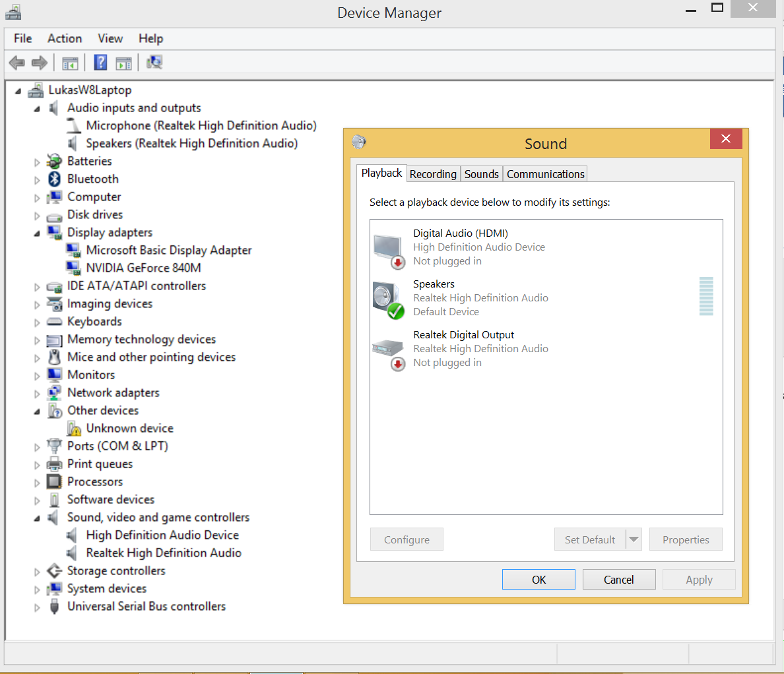The height and width of the screenshot is (674, 784).
Task: Collapse the Display adapters category
Action: [36, 233]
